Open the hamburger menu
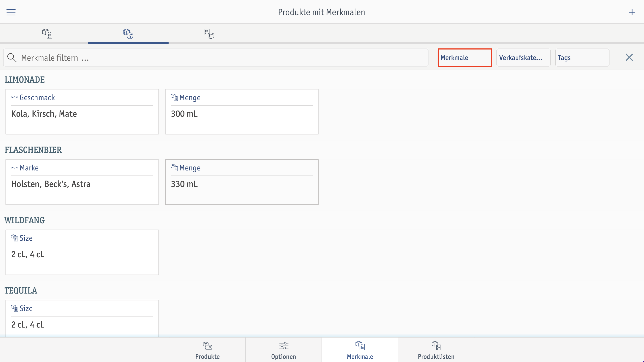This screenshot has height=362, width=644. pyautogui.click(x=11, y=12)
